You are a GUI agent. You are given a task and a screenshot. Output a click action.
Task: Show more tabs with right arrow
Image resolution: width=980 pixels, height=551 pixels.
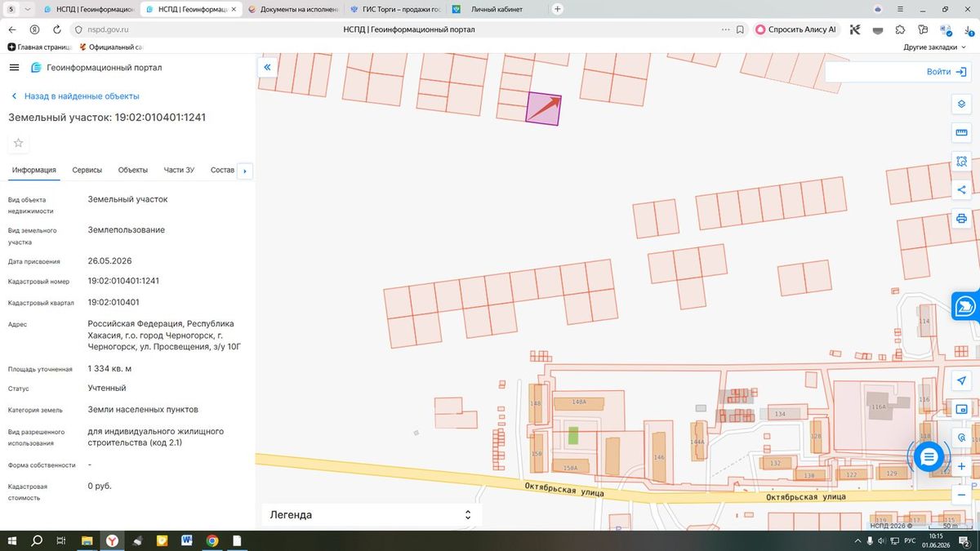tap(245, 171)
